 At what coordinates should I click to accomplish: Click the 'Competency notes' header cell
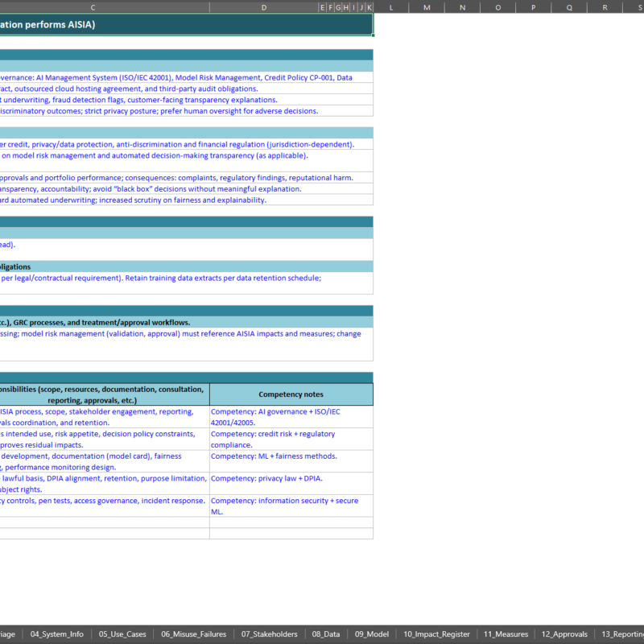[x=291, y=394]
